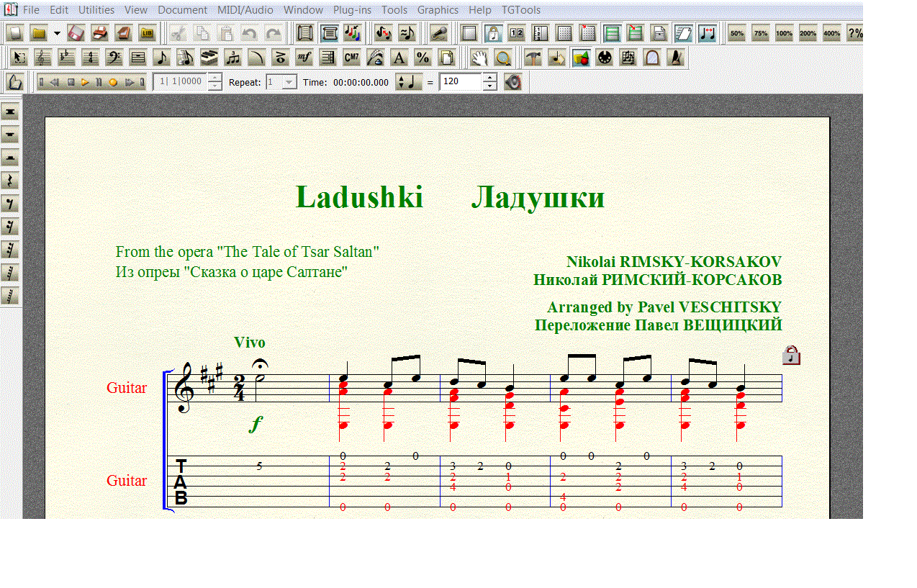Toggle the slanted page icon button
This screenshot has height=588, width=917.
pos(683,33)
